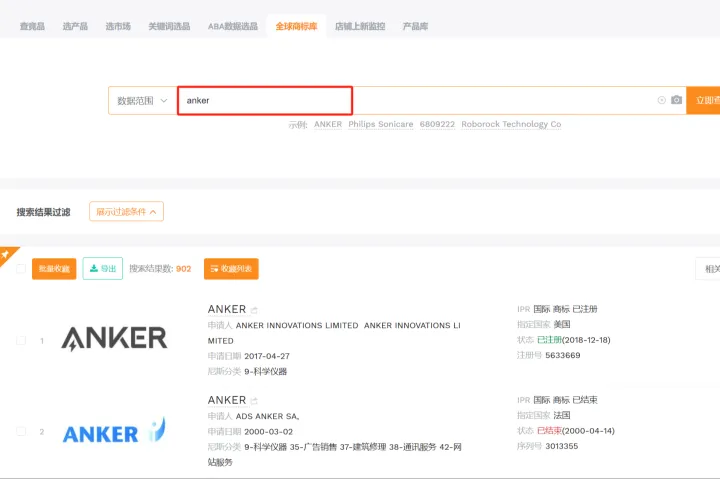The height and width of the screenshot is (479, 720).
Task: Click the green 已注册 status
Action: point(549,340)
